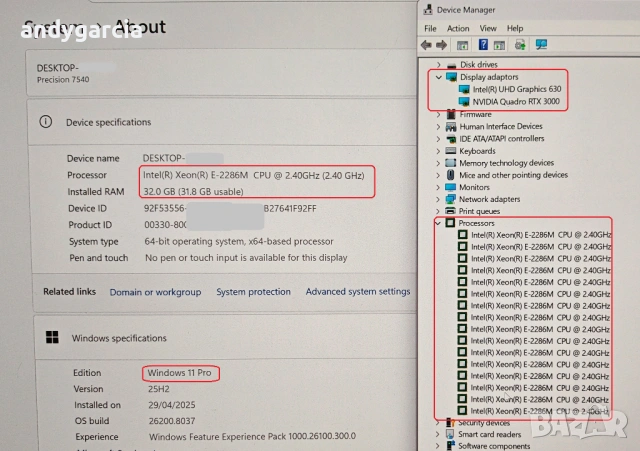Click the Back arrow in Device Manager toolbar
Screen dimensions: 640x451
point(428,45)
